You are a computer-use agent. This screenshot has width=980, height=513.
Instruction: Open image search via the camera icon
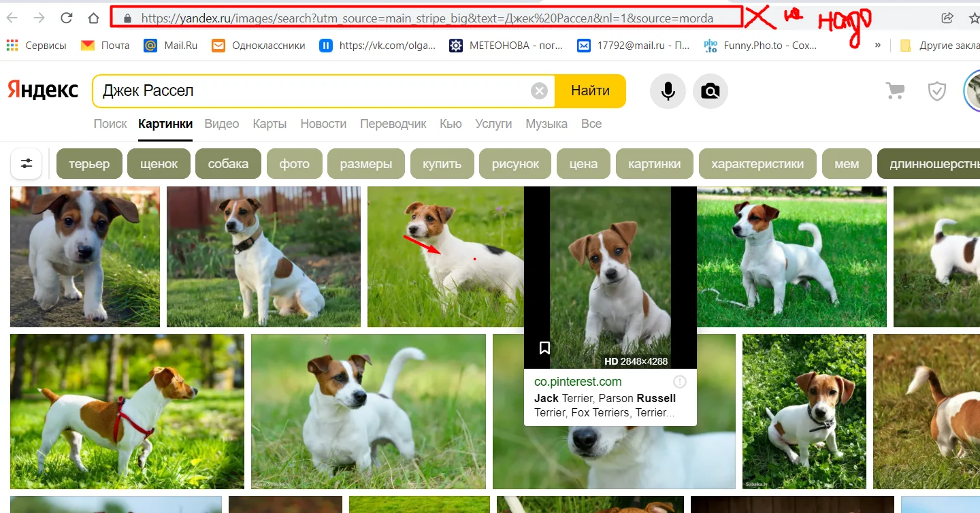tap(710, 90)
